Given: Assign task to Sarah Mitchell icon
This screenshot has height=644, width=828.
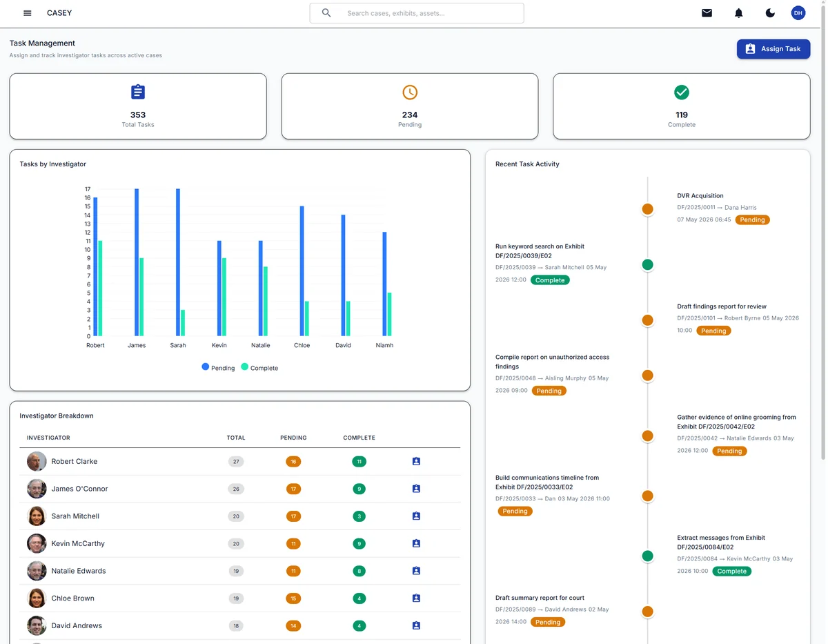Looking at the screenshot, I should 416,516.
